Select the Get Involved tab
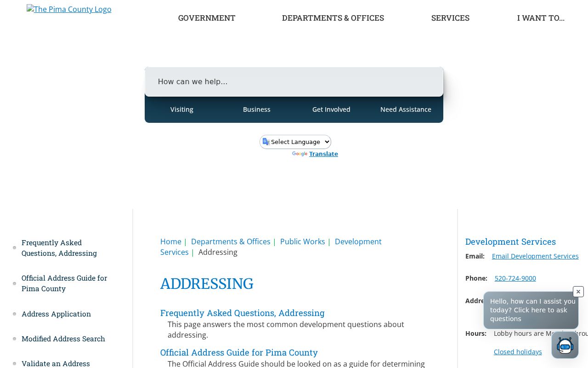Viewport: 588px width, 368px height. click(331, 109)
